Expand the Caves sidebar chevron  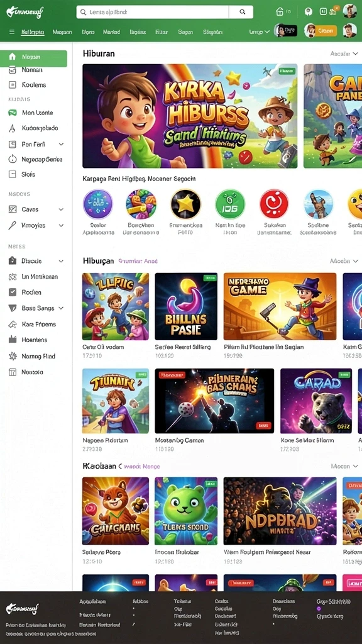61,209
